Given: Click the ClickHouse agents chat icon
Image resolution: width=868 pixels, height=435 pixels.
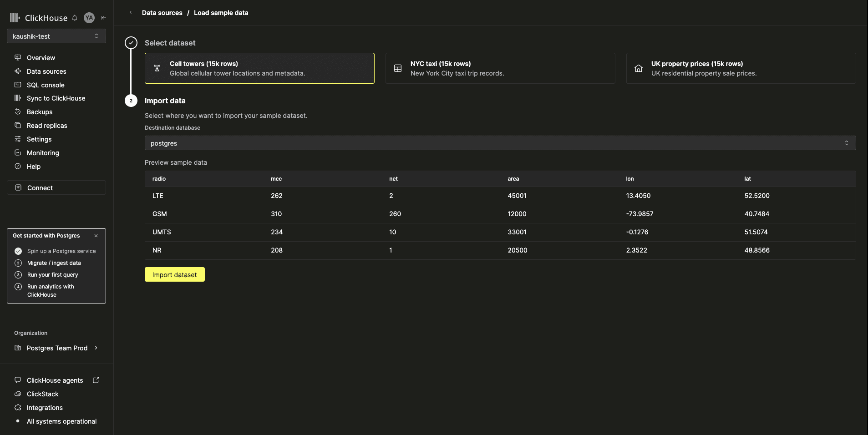Looking at the screenshot, I should pyautogui.click(x=18, y=380).
